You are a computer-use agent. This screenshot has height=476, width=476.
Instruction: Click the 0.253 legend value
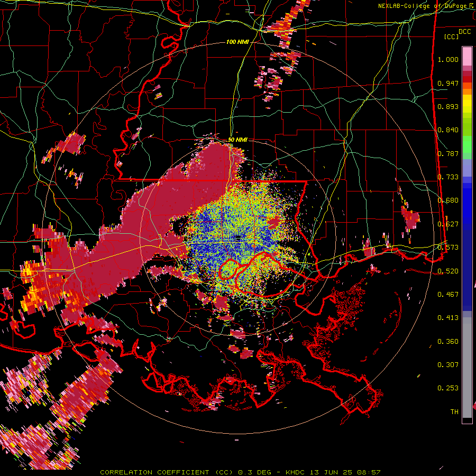tap(448, 388)
